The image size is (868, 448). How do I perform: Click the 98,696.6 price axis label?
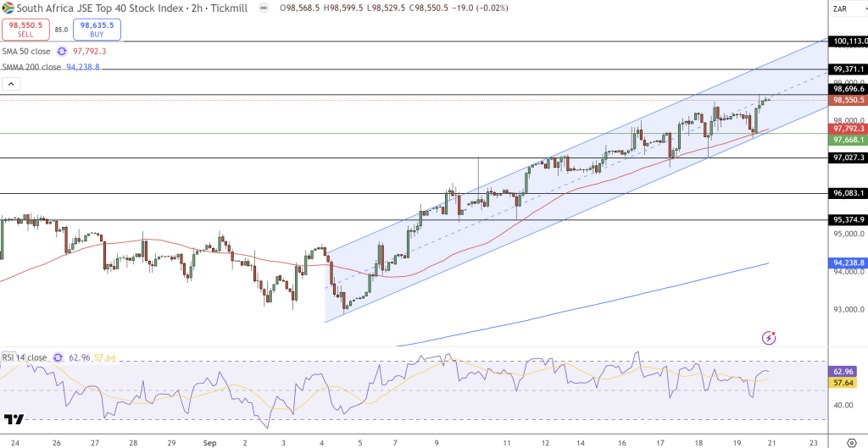848,88
